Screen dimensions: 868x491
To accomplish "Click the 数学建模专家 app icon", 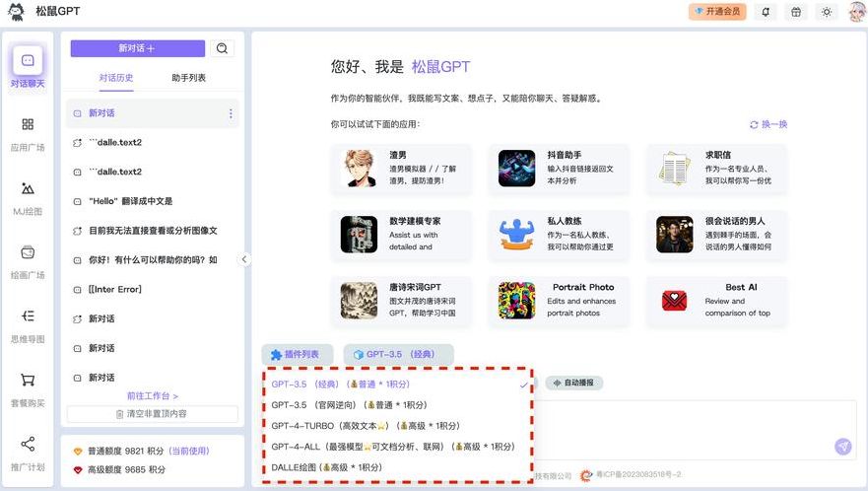I will [359, 235].
